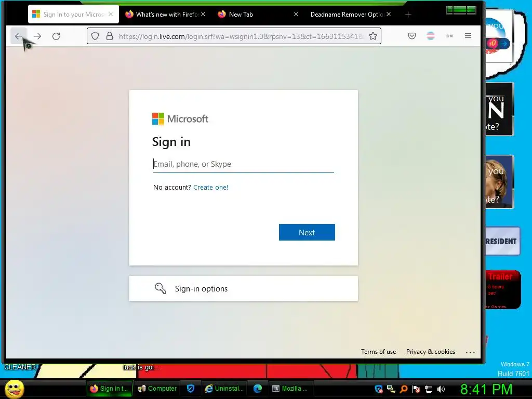Select 'Sign in t...' Firefox taskbar button
The image size is (532, 399).
109,389
